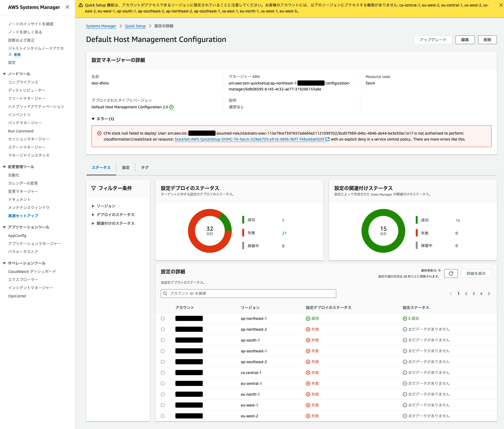
Task: Open the Quick Setup breadcrumb link
Action: 135,26
